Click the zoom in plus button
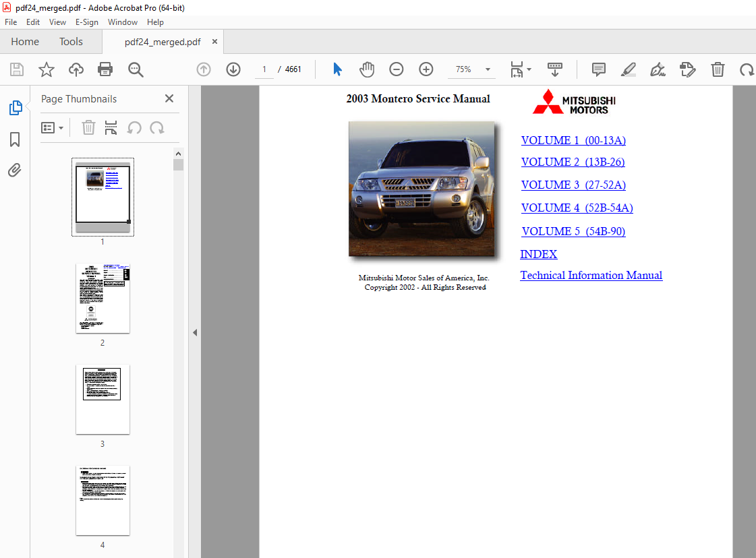 (426, 69)
